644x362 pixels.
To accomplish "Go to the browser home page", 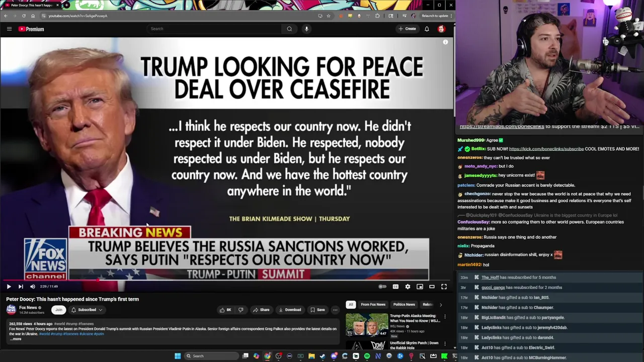I will 33,16.
